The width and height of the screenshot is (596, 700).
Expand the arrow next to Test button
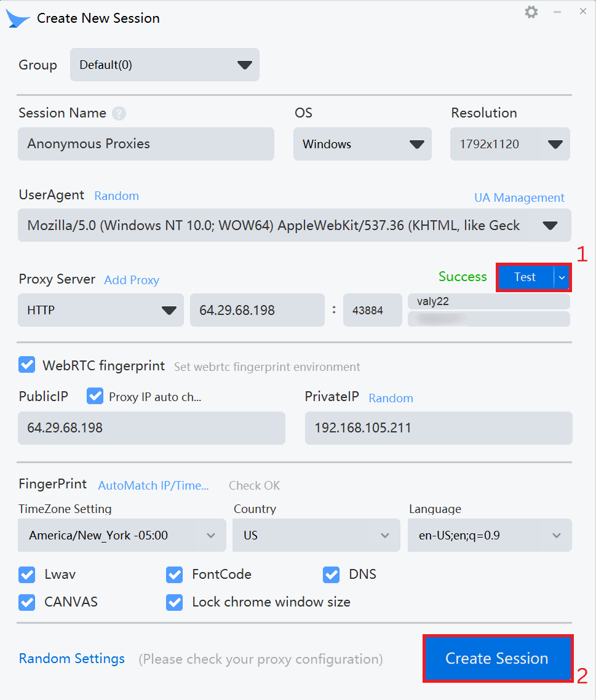(561, 277)
